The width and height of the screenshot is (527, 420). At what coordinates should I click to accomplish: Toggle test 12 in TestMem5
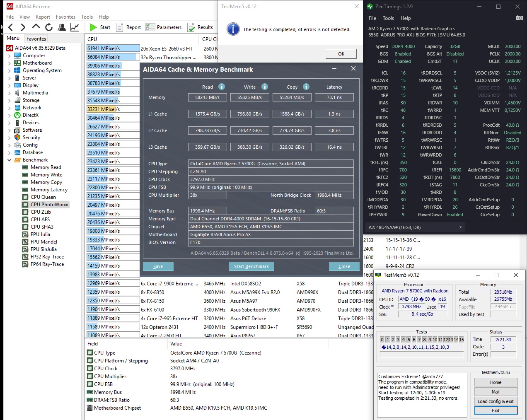pos(445,339)
